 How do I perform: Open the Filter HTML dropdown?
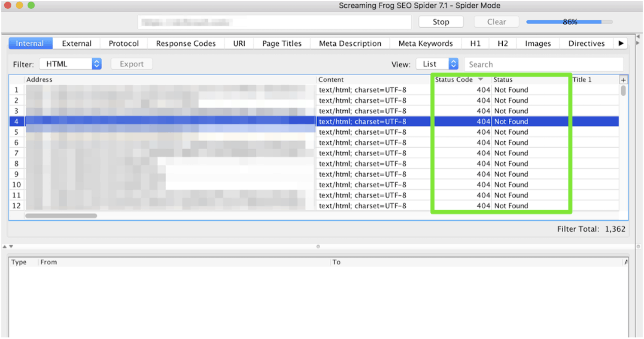click(x=70, y=64)
